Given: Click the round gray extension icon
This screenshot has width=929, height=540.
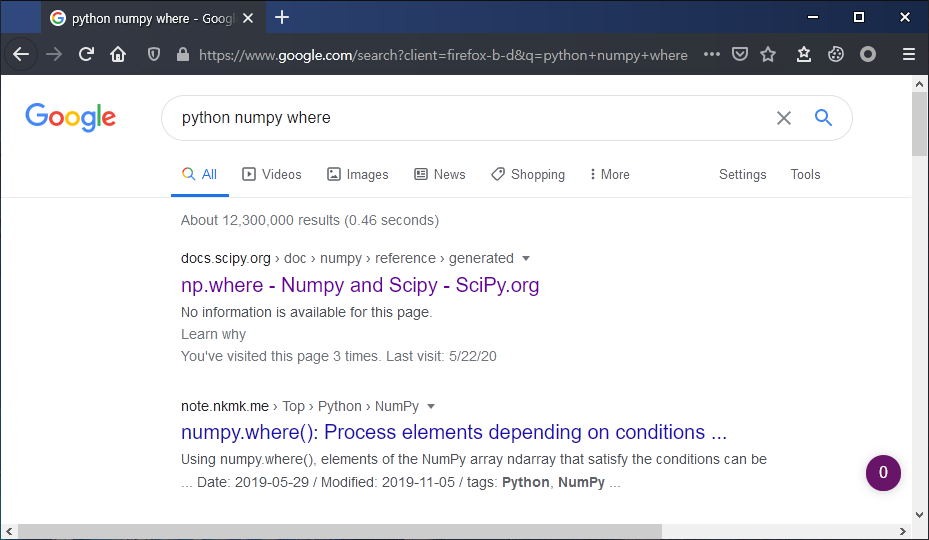Looking at the screenshot, I should point(867,55).
